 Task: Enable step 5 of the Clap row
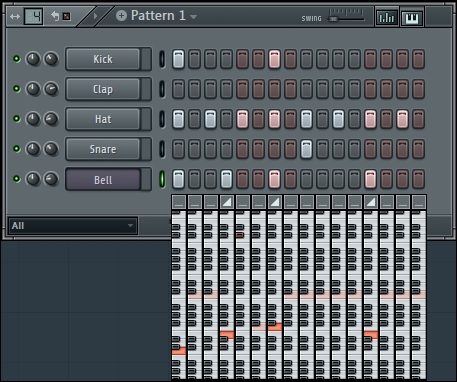[242, 89]
